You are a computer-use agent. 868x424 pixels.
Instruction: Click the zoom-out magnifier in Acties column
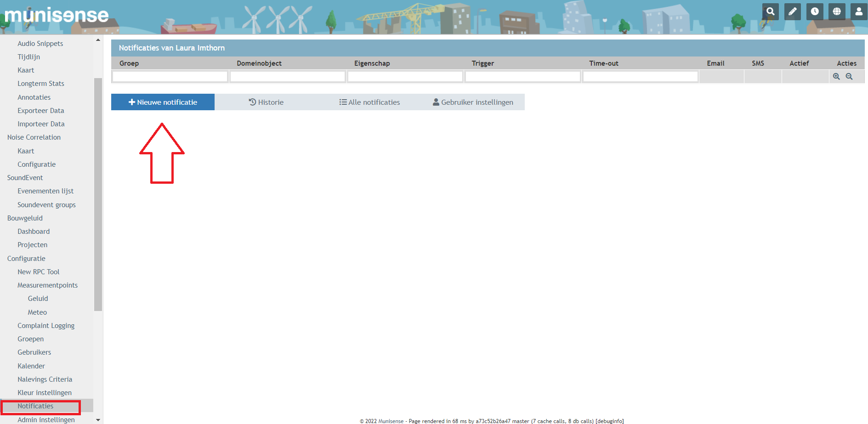[849, 77]
